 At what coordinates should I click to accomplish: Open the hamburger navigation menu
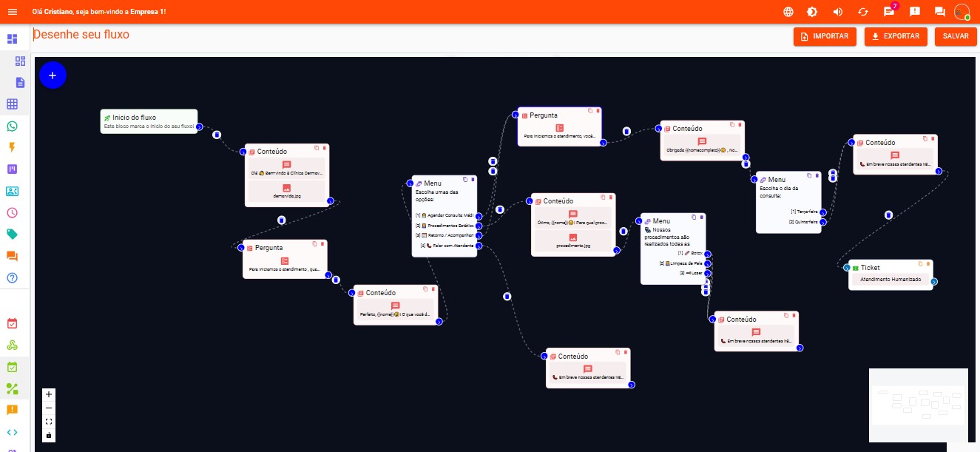click(x=11, y=11)
